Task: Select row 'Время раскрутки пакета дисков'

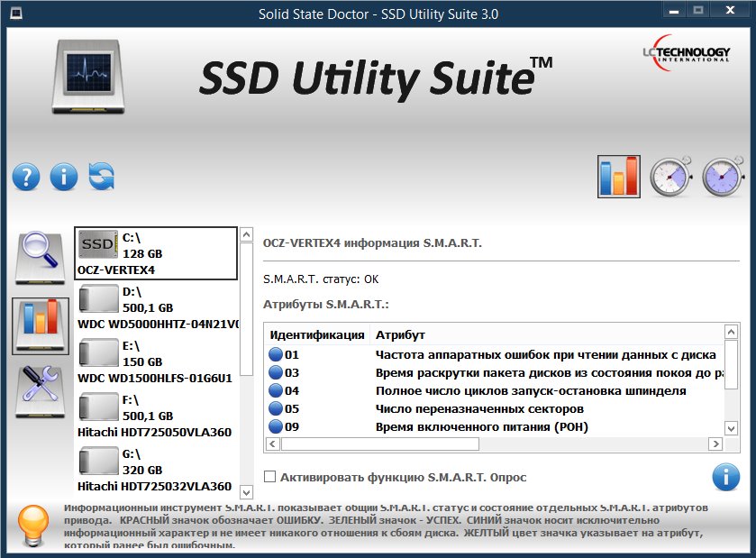Action: (494, 372)
